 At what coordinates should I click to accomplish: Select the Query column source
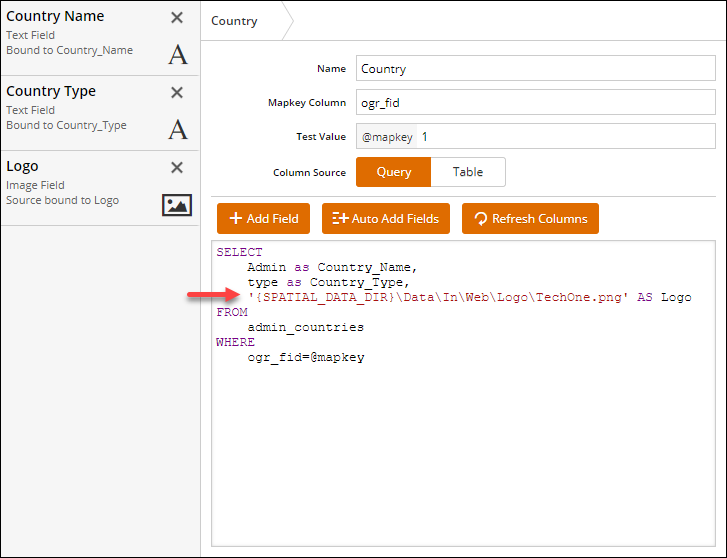[393, 172]
